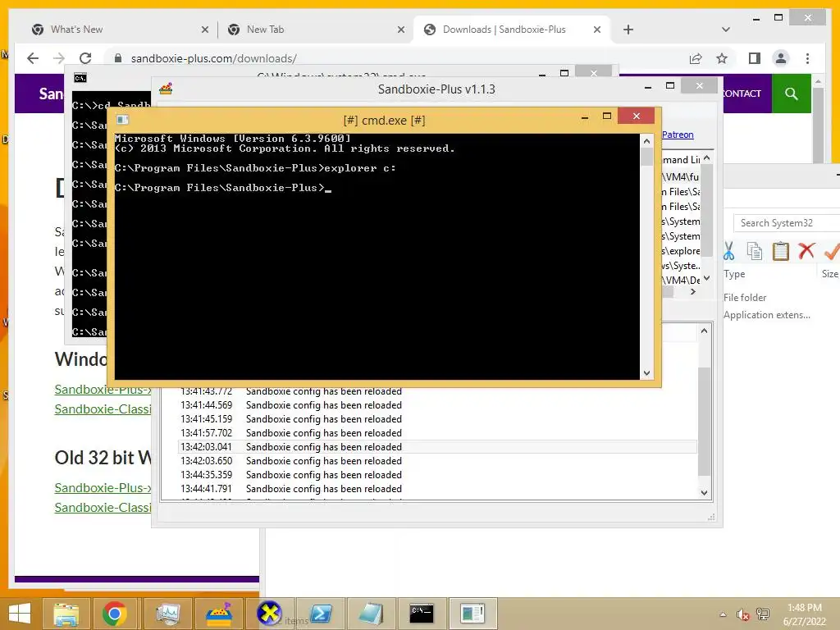Image resolution: width=840 pixels, height=630 pixels.
Task: Open a new Chrome tab with plus
Action: pyautogui.click(x=628, y=30)
